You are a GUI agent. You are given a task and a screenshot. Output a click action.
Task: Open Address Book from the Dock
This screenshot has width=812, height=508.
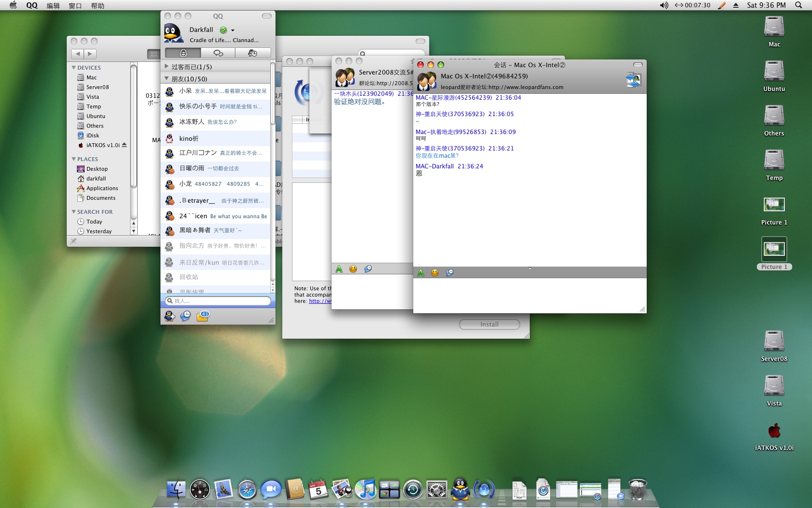coord(295,490)
